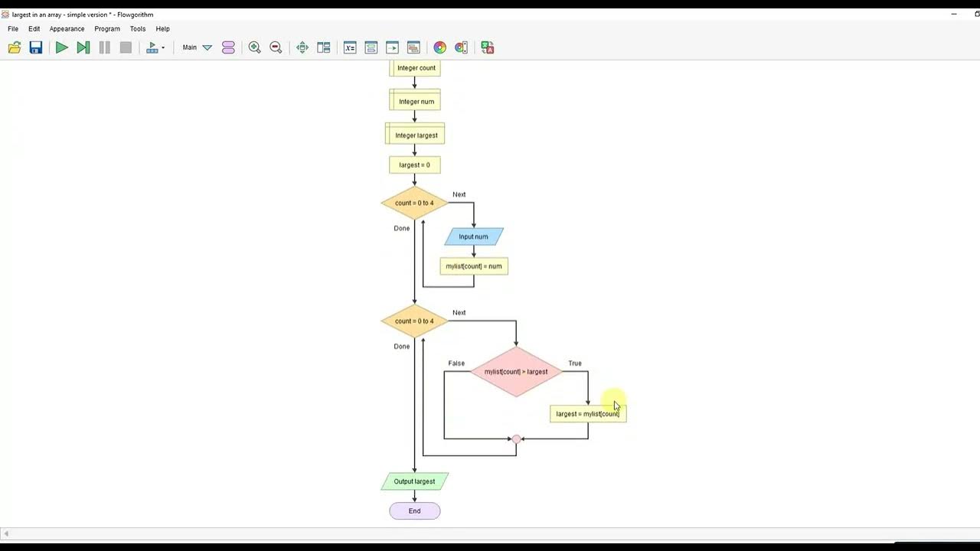Image resolution: width=980 pixels, height=551 pixels.
Task: Open the File menu
Action: (x=13, y=29)
